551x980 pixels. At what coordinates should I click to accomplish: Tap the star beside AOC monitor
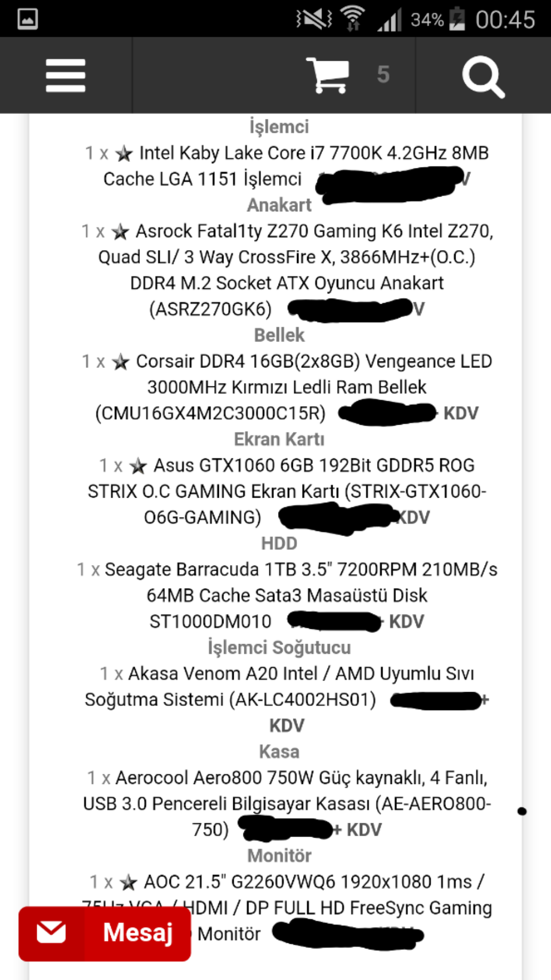point(128,882)
